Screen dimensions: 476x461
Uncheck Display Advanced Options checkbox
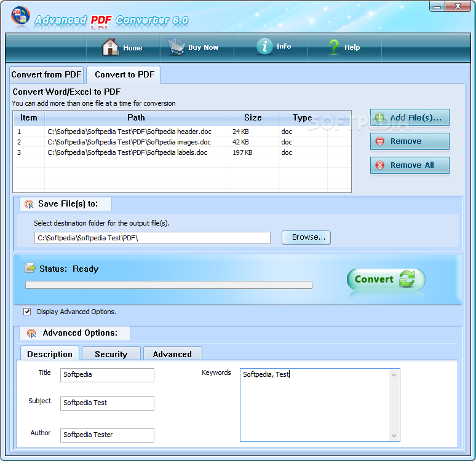pos(27,312)
